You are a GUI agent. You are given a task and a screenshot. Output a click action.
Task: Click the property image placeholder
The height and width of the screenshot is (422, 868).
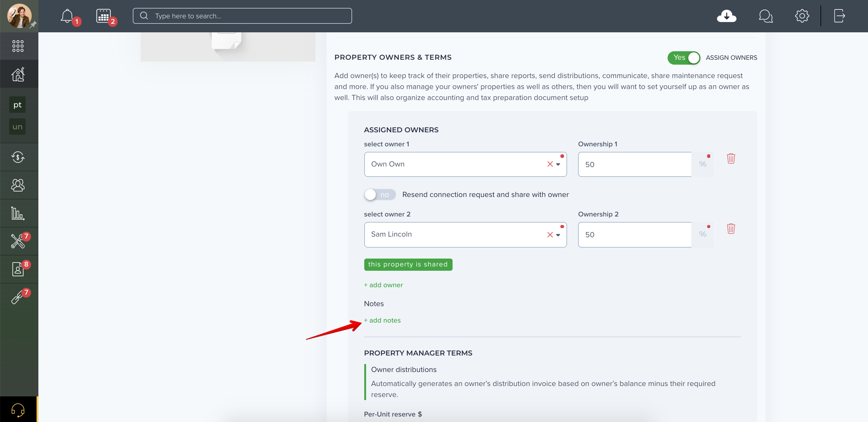[228, 47]
